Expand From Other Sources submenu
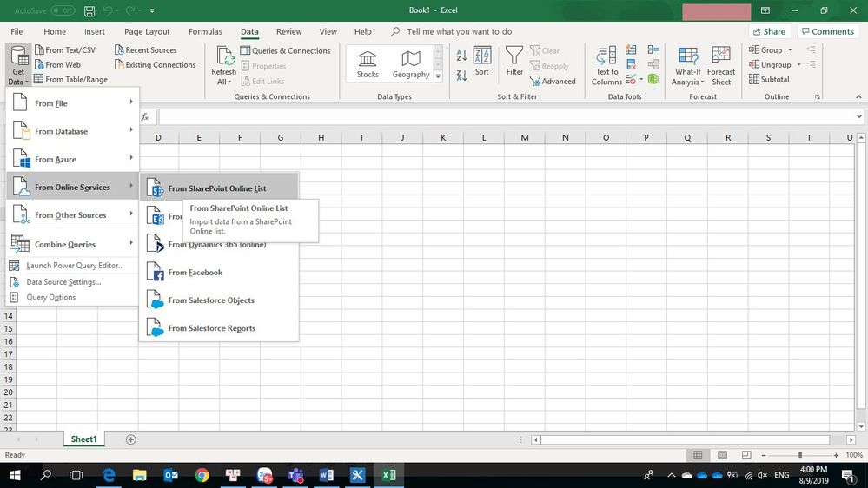The image size is (868, 488). click(72, 214)
